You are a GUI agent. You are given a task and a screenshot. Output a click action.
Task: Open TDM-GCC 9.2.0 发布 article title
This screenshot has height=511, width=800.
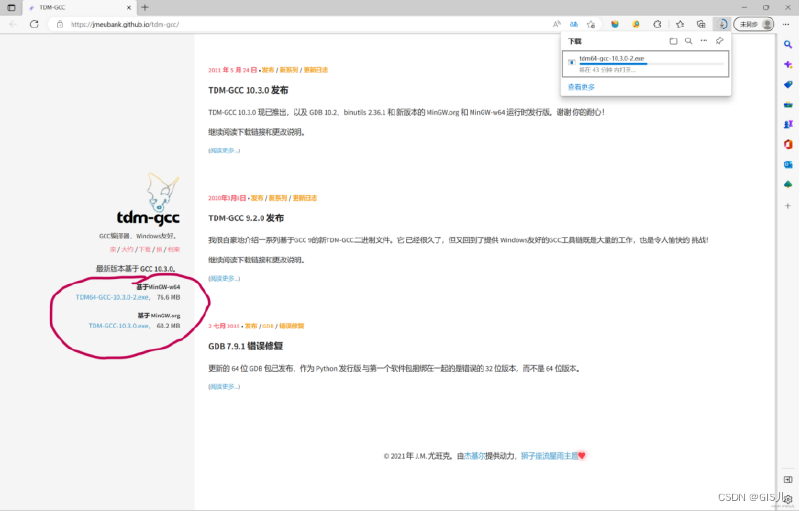pyautogui.click(x=246, y=218)
